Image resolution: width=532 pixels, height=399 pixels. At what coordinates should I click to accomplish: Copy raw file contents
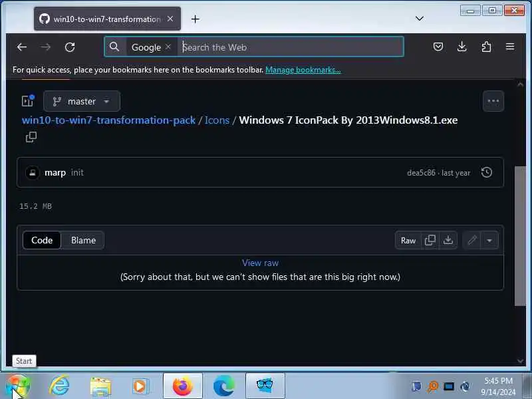[x=430, y=240]
